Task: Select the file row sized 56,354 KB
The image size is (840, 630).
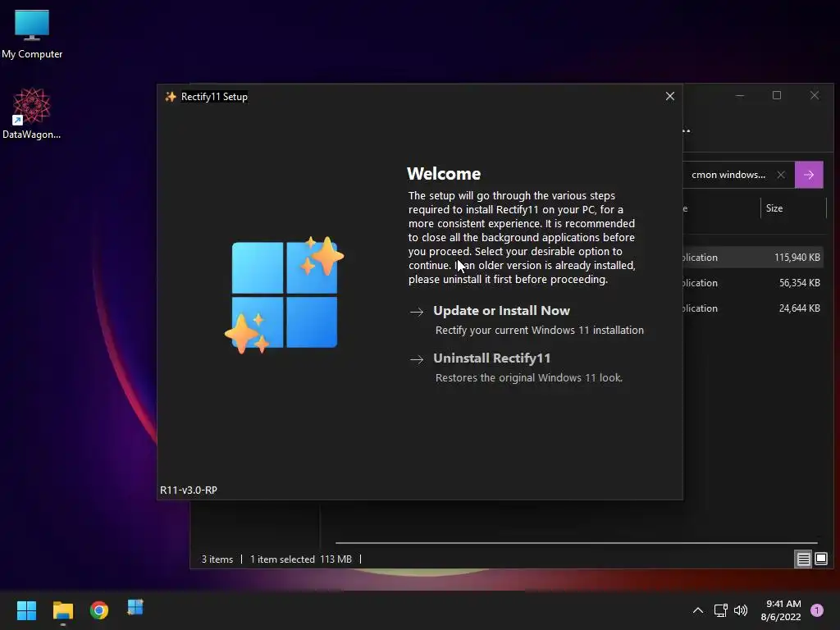Action: (x=752, y=283)
